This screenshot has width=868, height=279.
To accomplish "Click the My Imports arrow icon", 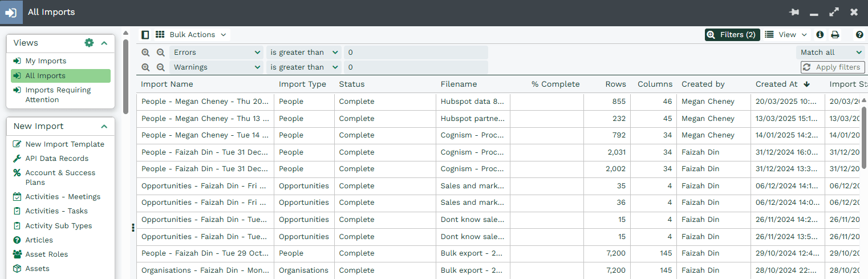I will click(17, 61).
